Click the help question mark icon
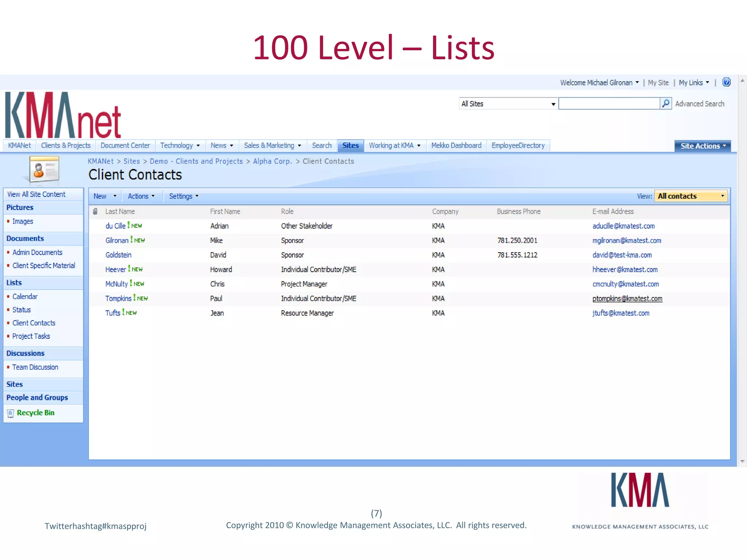Image resolution: width=747 pixels, height=560 pixels. (726, 82)
